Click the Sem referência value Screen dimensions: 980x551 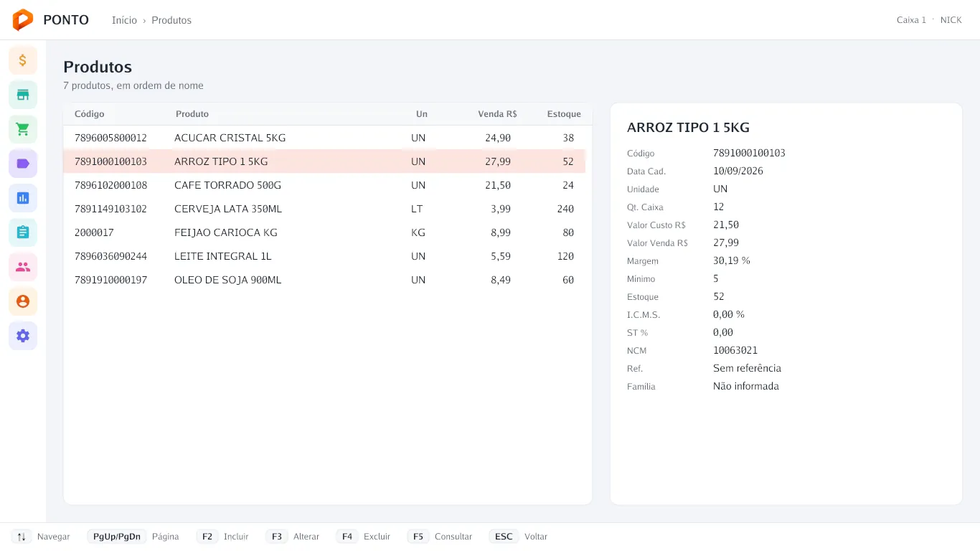[x=747, y=368]
